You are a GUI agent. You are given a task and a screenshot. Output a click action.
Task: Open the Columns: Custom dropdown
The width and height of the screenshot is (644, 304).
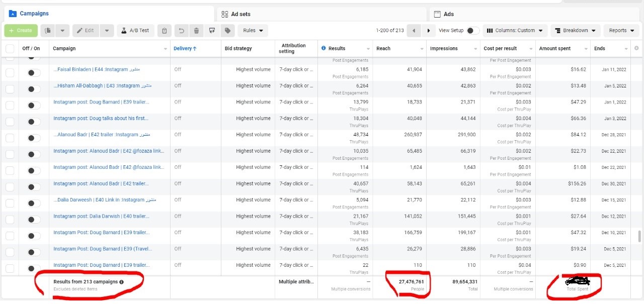point(515,31)
